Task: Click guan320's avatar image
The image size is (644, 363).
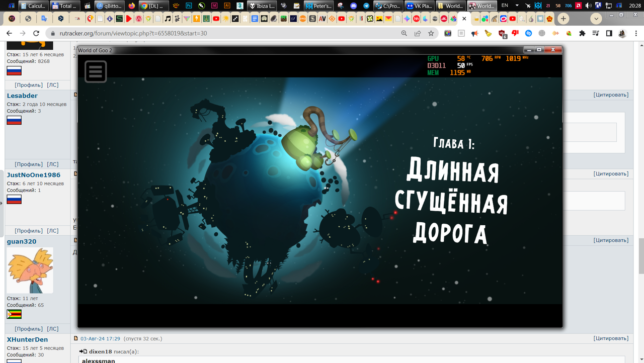Action: [x=30, y=270]
